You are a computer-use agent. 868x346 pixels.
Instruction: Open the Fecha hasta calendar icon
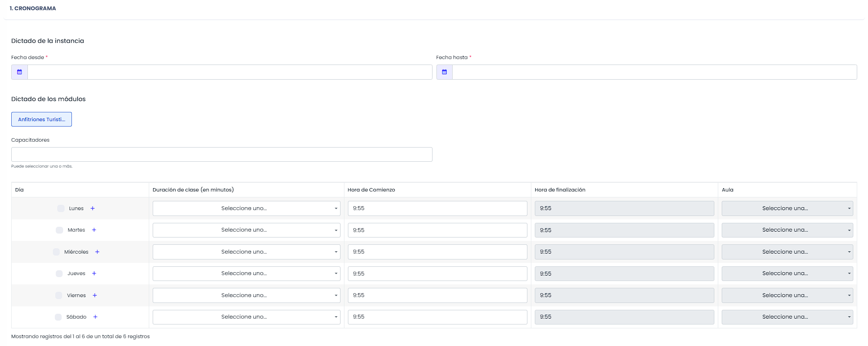pyautogui.click(x=444, y=72)
